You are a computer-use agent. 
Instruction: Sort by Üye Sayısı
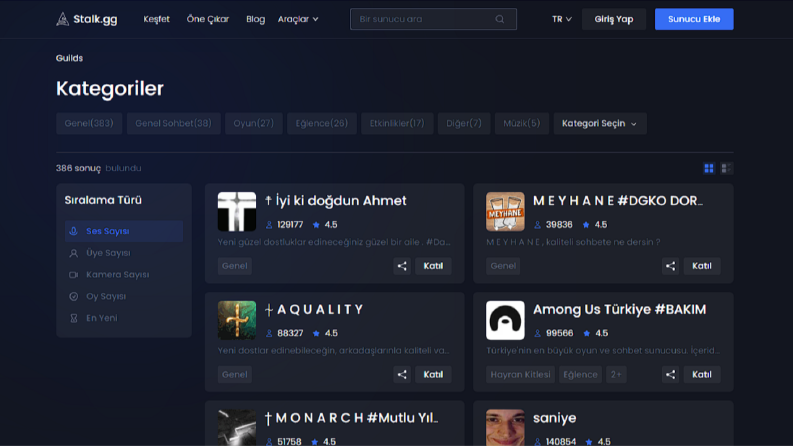click(x=124, y=253)
